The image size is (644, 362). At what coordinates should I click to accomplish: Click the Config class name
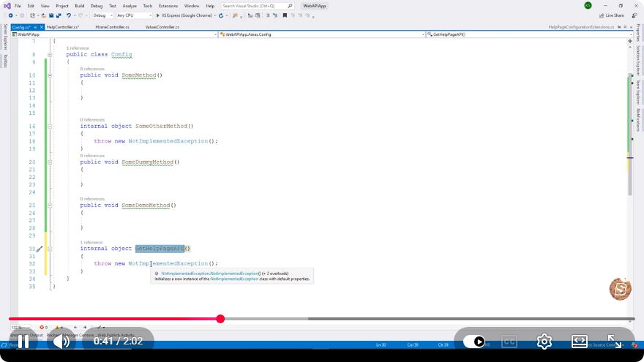click(x=121, y=54)
